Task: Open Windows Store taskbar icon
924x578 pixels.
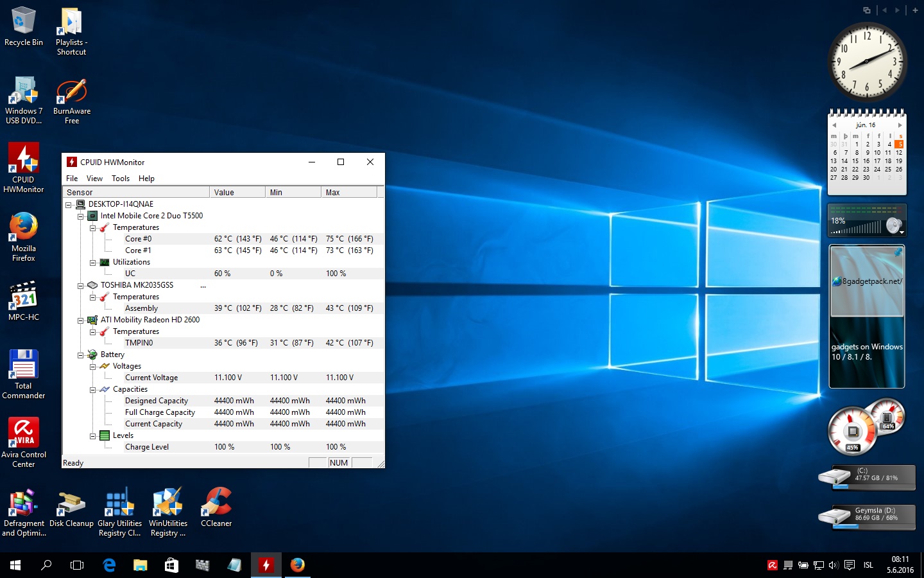Action: [171, 565]
